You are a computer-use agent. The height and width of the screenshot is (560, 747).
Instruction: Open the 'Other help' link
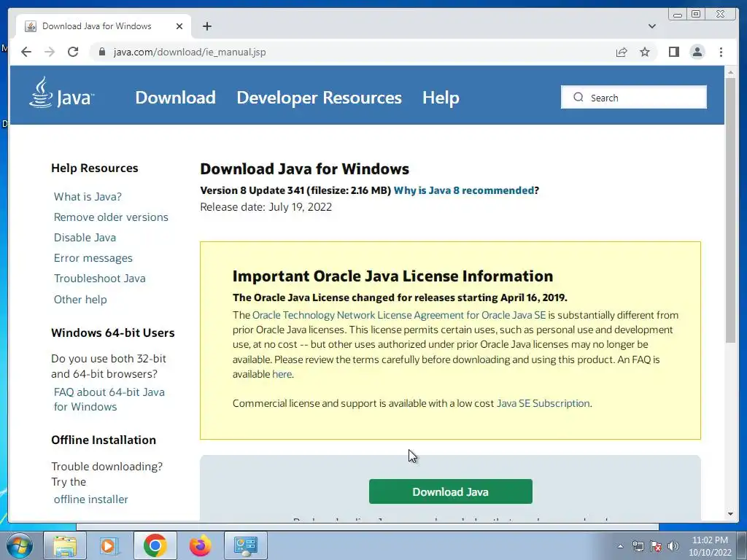tap(80, 300)
